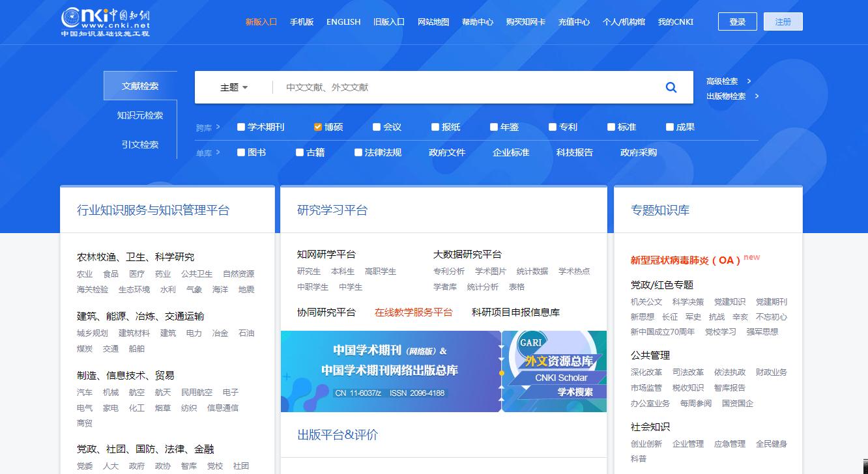Screen dimensions: 868x474
Task: Tick the 会议 checkbox
Action: pos(377,127)
